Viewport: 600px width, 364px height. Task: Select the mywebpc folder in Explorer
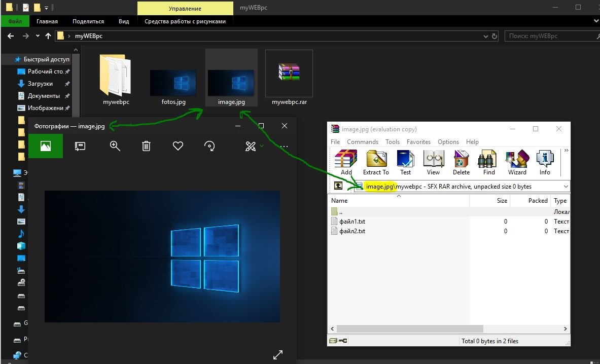click(116, 79)
